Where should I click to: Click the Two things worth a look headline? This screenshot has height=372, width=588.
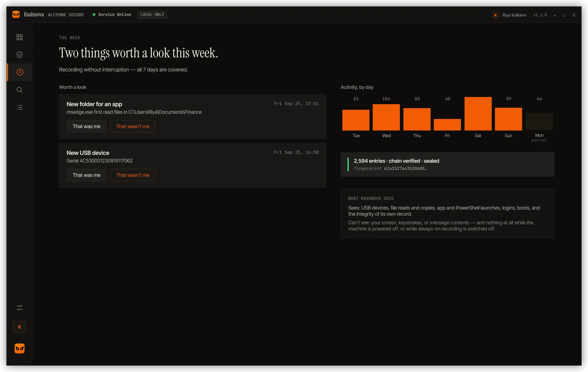pos(138,53)
